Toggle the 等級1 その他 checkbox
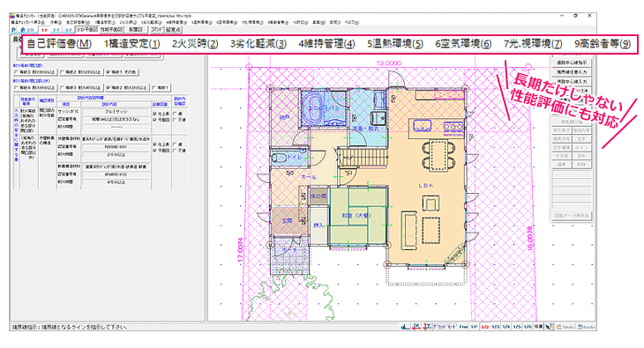 [122, 72]
